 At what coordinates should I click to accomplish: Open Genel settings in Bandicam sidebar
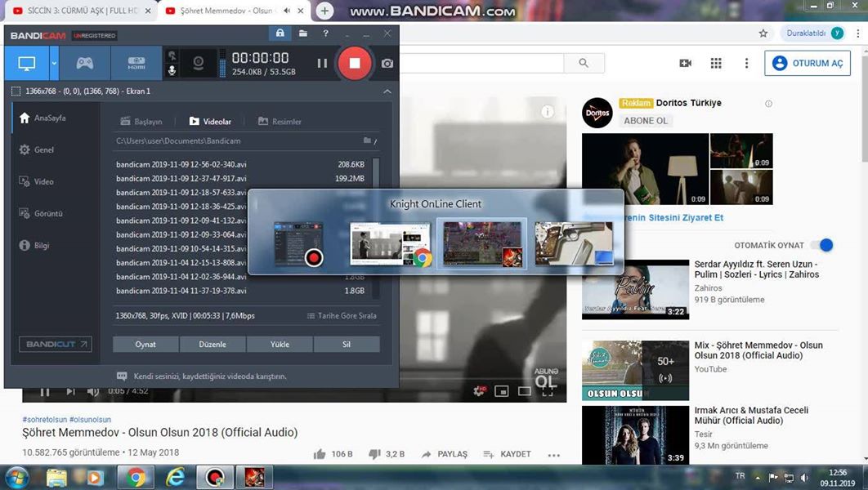click(37, 150)
